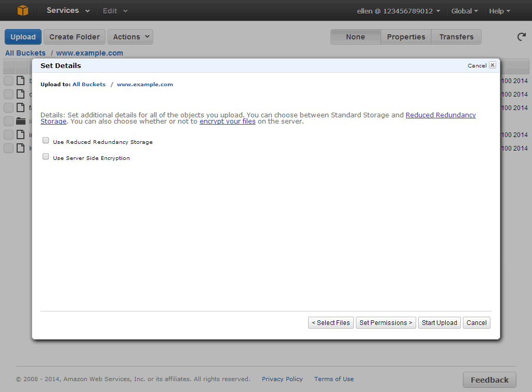The image size is (532, 392).
Task: Expand the Actions dropdown button
Action: [x=130, y=37]
